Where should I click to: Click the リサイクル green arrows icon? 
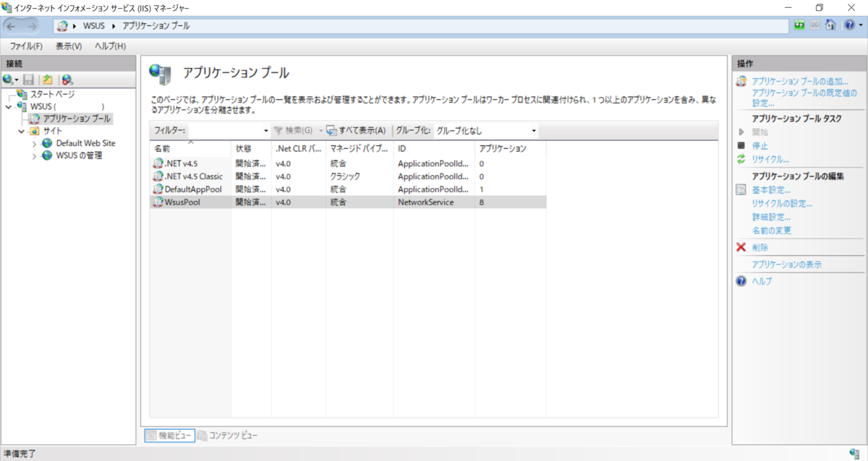(x=741, y=159)
